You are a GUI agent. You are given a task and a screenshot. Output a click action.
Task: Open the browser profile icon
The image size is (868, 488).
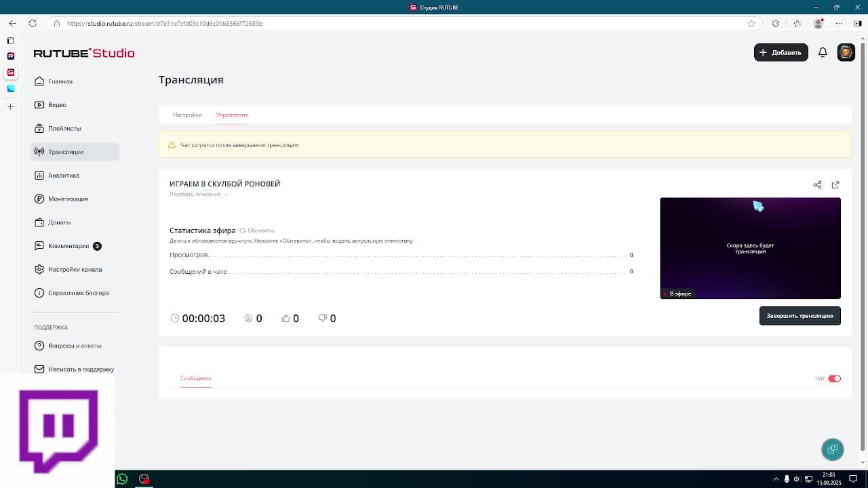click(x=818, y=24)
